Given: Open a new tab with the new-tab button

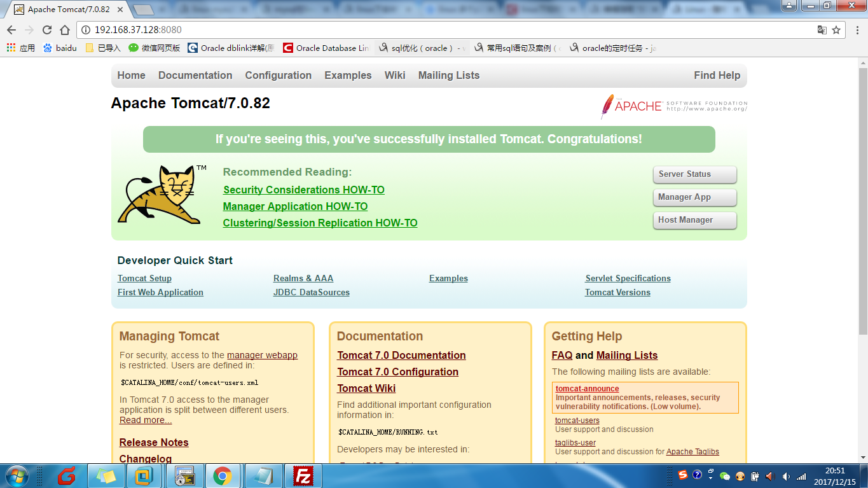Looking at the screenshot, I should tap(144, 10).
